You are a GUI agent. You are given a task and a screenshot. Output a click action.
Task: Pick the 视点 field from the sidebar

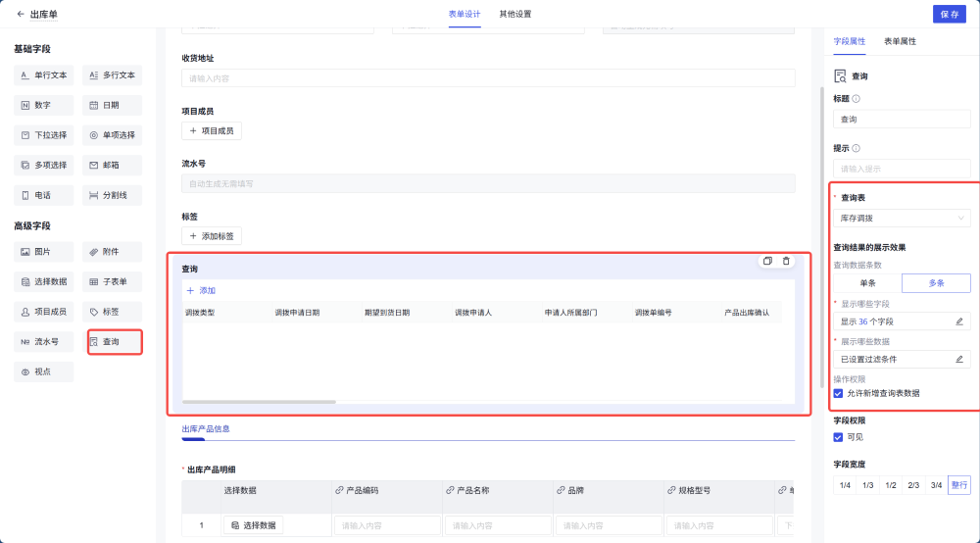[x=43, y=372]
